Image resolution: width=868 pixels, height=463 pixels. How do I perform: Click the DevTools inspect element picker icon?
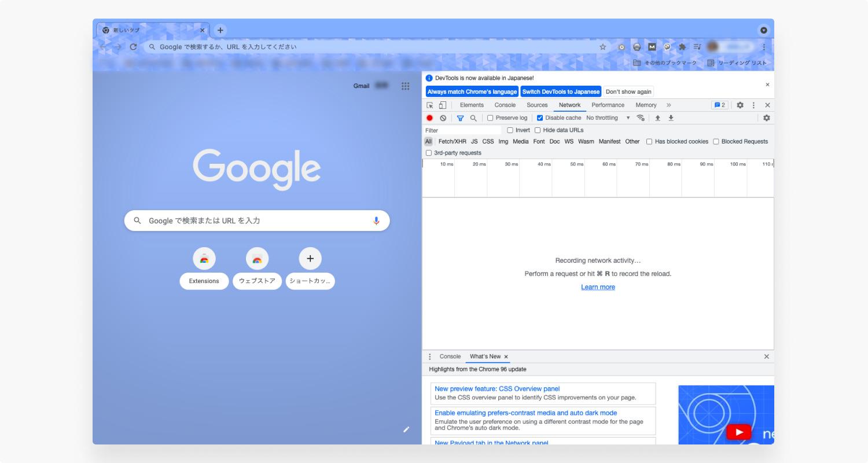430,105
